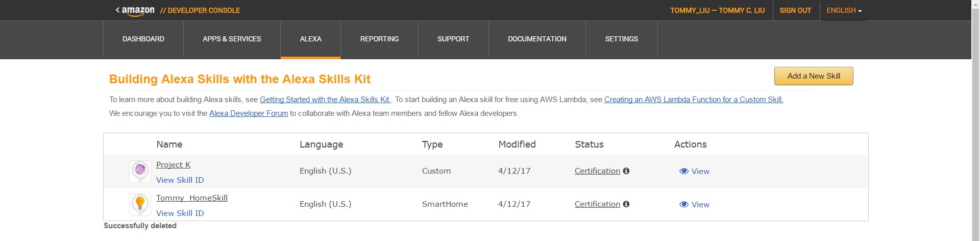Go to the Support tab

453,39
